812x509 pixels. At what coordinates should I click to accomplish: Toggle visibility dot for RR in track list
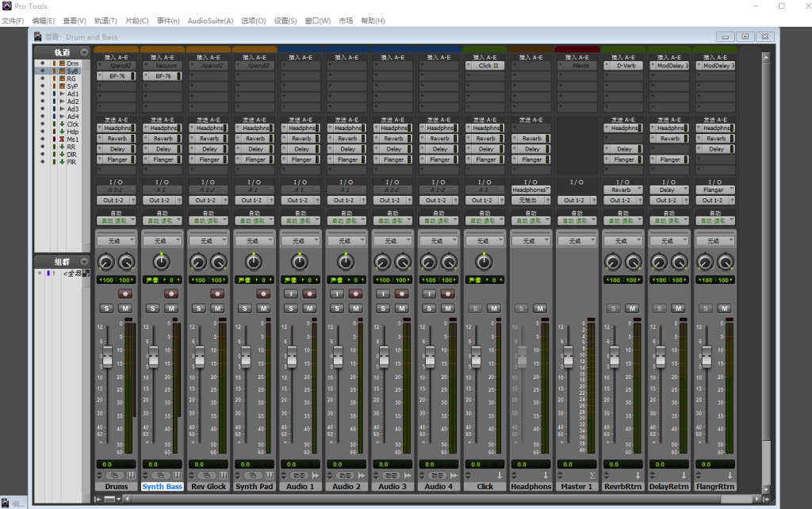tap(43, 147)
